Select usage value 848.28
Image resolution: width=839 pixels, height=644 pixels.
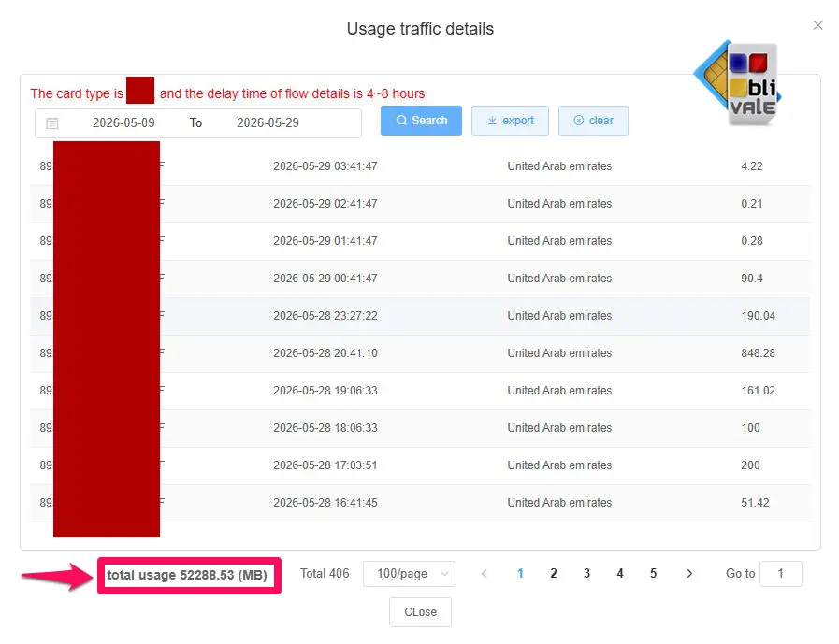click(x=759, y=353)
